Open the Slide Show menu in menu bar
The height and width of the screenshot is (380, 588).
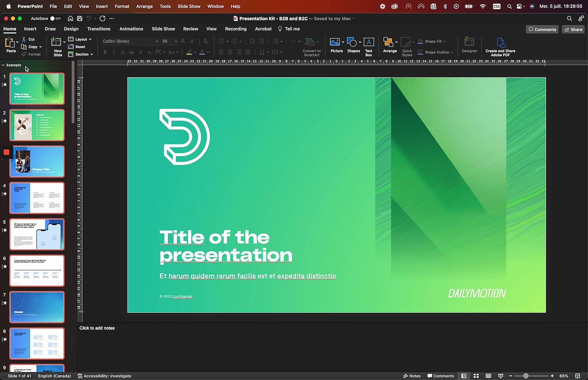(x=189, y=6)
